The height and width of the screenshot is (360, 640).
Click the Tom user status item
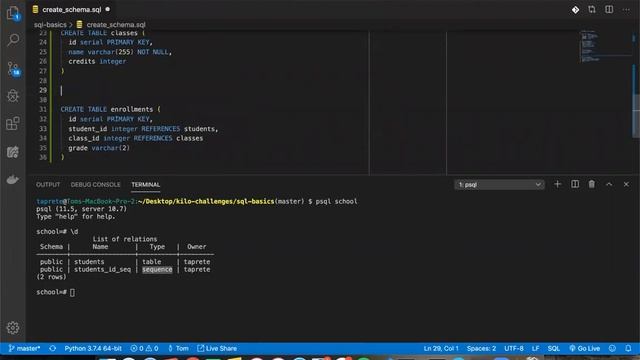(178, 349)
